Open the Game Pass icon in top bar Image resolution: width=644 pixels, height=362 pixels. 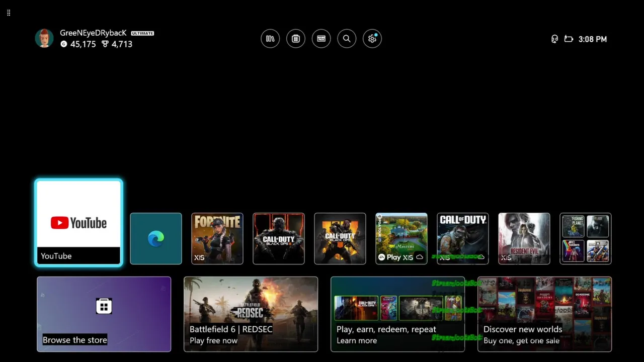click(321, 39)
